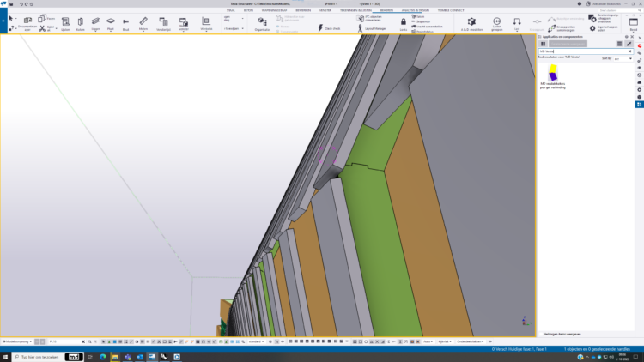
Task: Open the Windows Start menu
Action: [6, 357]
